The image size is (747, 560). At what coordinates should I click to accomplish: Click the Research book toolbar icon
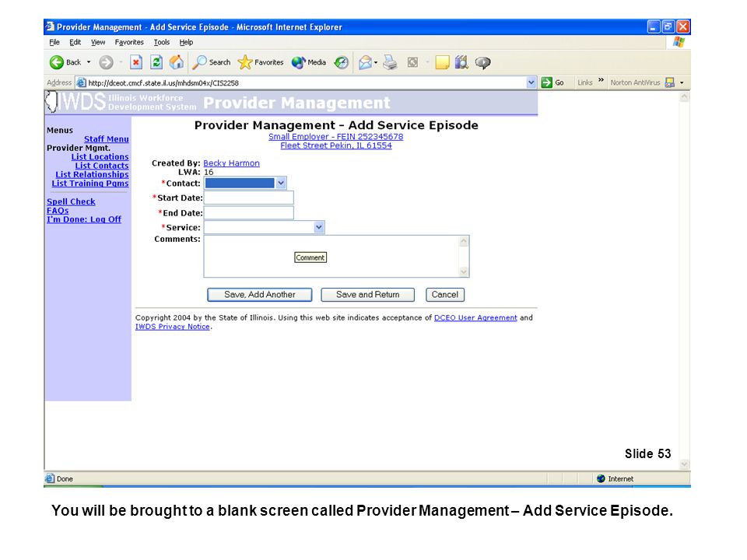(x=461, y=62)
